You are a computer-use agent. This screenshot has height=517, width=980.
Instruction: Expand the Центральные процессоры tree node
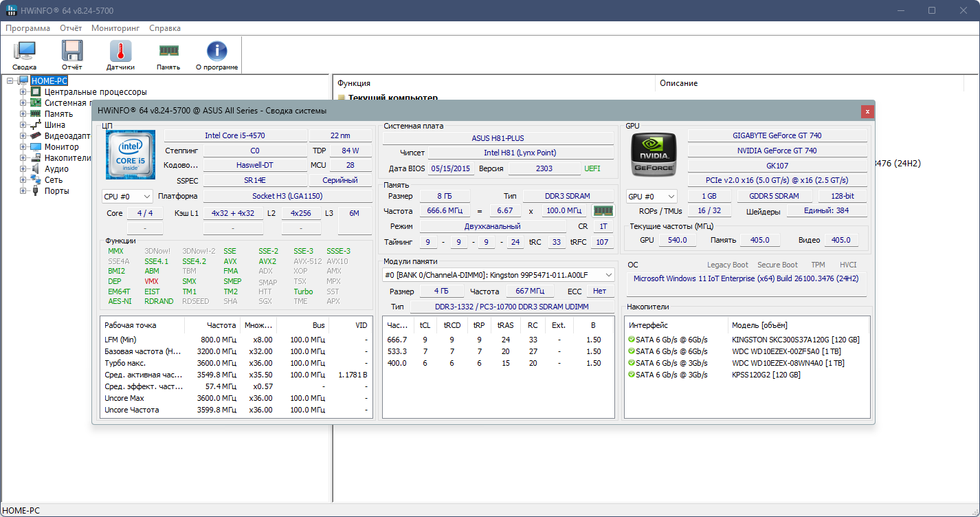tap(23, 92)
